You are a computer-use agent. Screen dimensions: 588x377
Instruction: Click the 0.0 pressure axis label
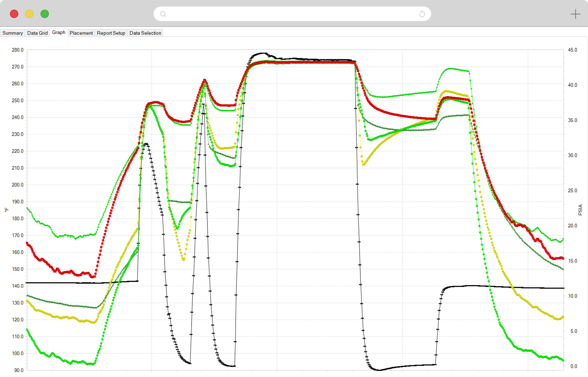[574, 366]
